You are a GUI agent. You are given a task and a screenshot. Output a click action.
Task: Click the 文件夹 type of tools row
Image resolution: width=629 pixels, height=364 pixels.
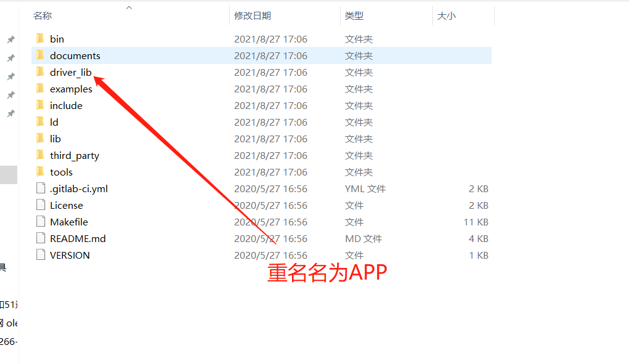point(359,172)
